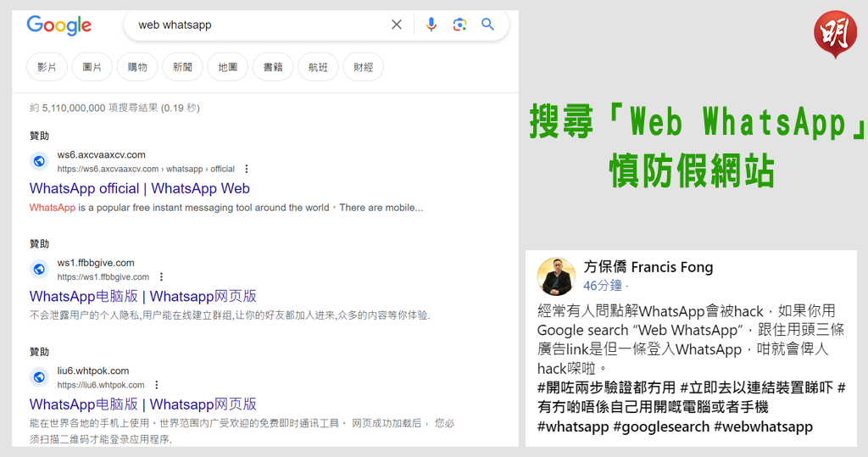The height and width of the screenshot is (457, 868).
Task: Click the 方保僑 Francis Fong author name
Action: pos(648,267)
